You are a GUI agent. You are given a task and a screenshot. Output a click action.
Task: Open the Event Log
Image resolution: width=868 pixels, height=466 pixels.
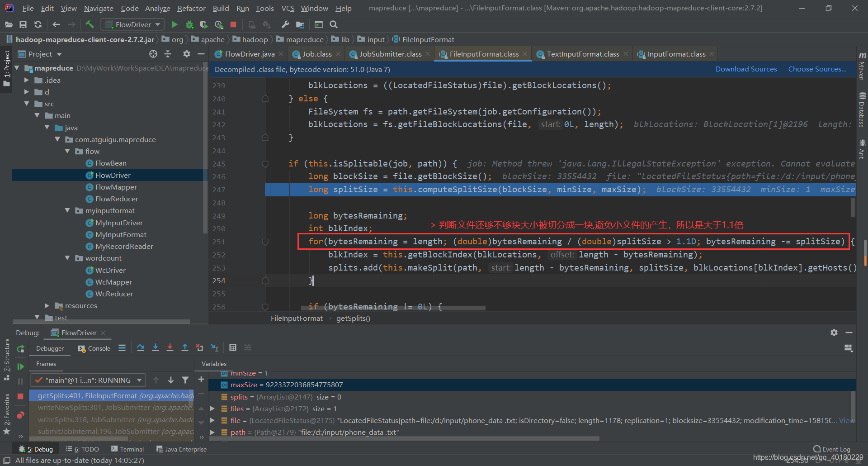pos(832,449)
